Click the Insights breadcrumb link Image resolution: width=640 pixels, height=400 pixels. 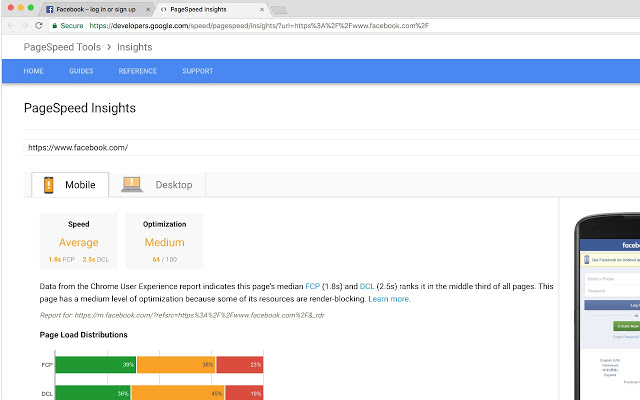click(x=135, y=47)
